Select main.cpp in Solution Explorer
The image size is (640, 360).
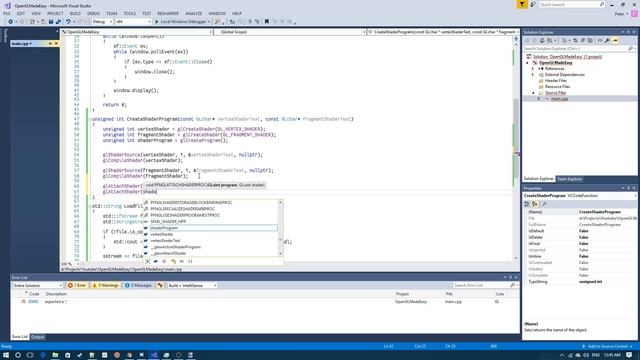(559, 99)
